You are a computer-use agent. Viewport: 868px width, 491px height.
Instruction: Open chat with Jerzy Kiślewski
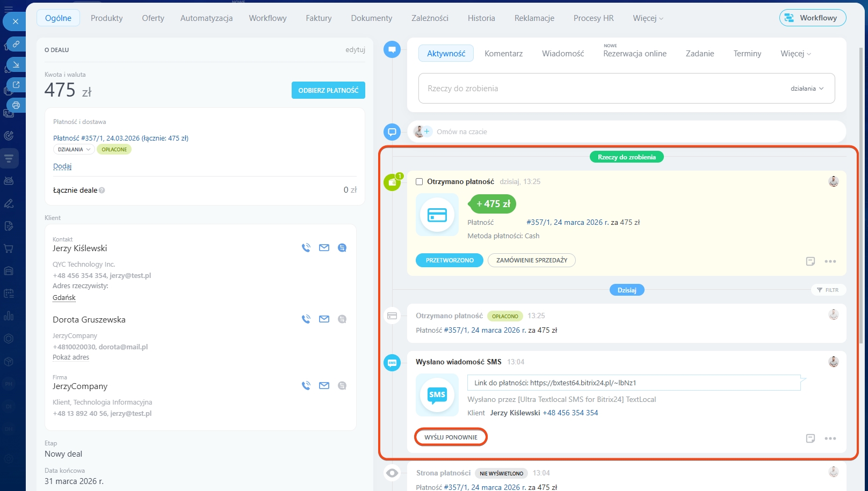coord(342,248)
